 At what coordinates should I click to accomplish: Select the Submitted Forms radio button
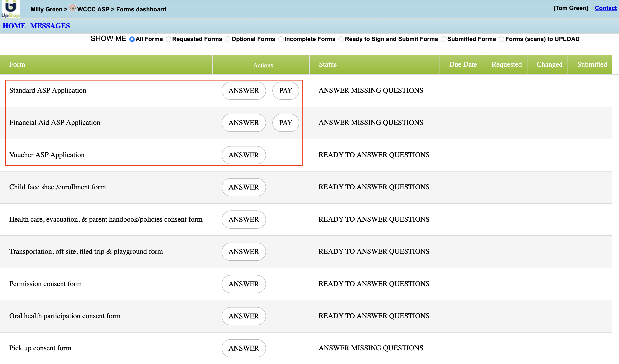tap(444, 39)
